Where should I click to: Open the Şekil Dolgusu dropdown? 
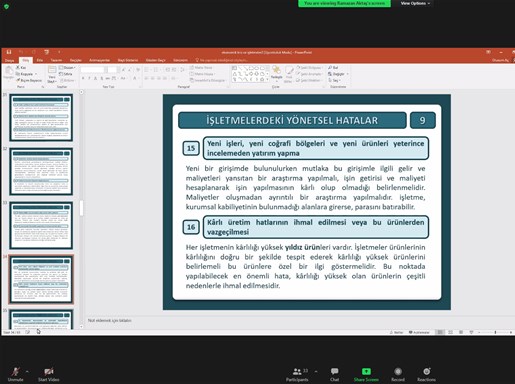click(x=309, y=68)
